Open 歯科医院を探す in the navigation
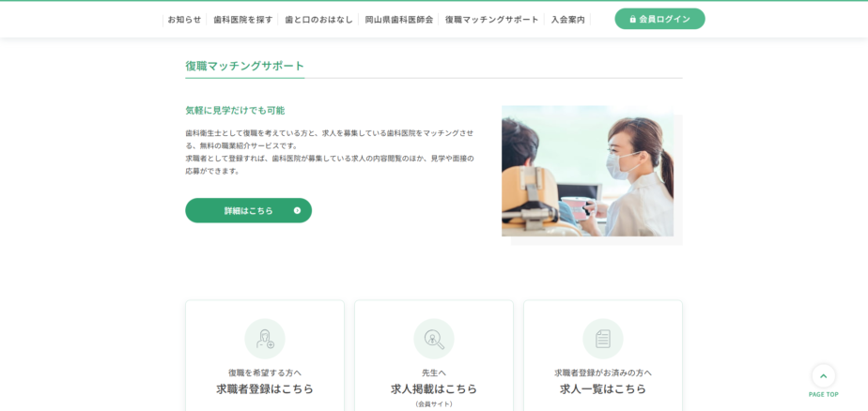 [243, 20]
